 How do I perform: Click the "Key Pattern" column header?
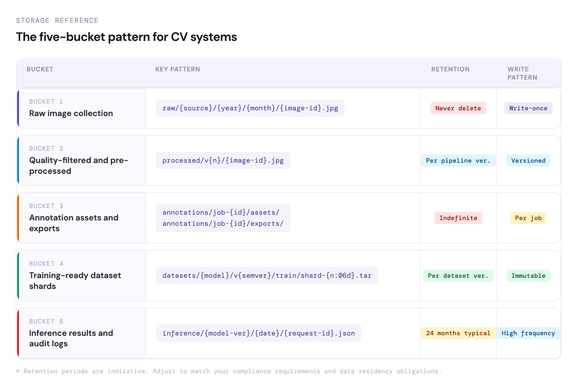pyautogui.click(x=178, y=69)
